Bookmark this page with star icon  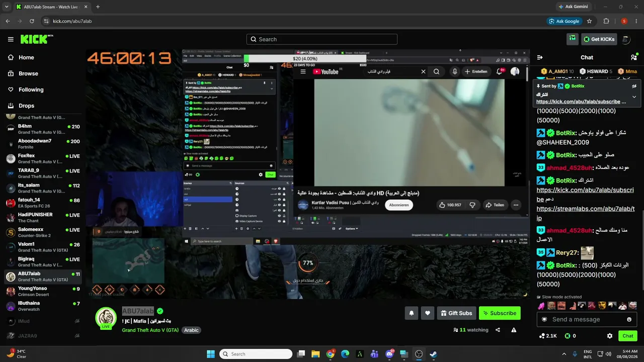(x=589, y=21)
